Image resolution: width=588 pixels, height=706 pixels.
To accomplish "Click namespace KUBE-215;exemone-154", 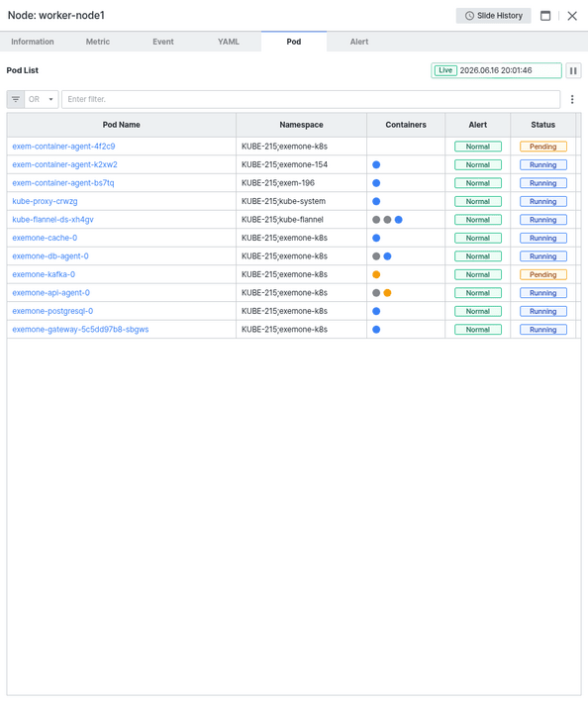I will tap(284, 164).
